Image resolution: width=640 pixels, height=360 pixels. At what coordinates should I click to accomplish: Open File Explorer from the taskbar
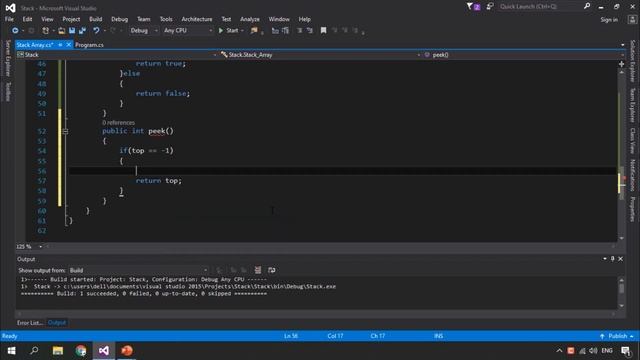(x=58, y=351)
